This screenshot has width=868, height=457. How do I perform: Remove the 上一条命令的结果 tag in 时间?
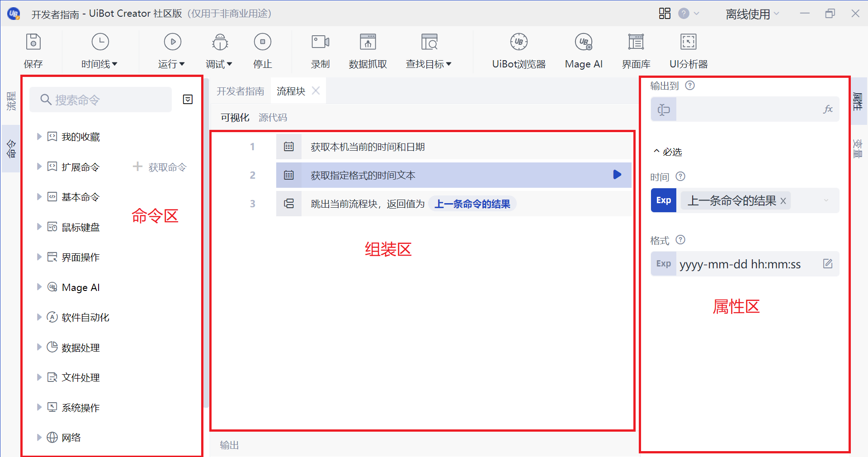(x=783, y=201)
